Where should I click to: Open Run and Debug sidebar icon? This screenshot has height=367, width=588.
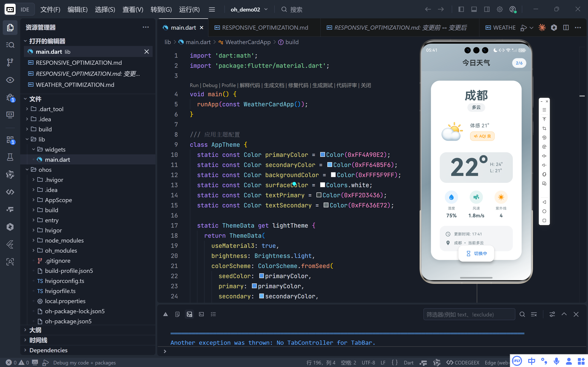pyautogui.click(x=10, y=98)
